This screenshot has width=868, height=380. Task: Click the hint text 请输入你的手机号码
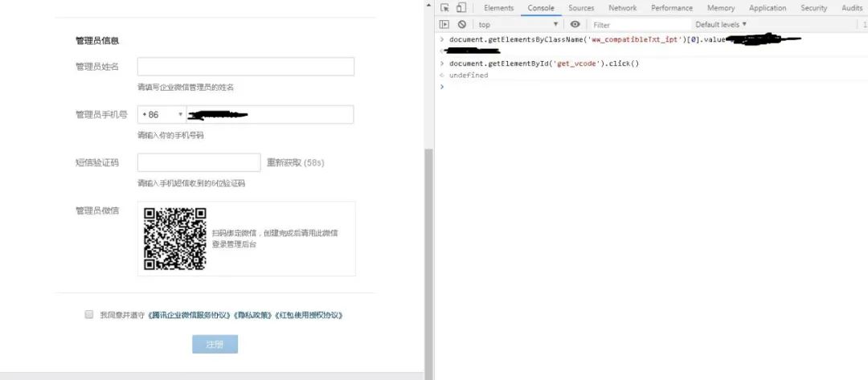[x=170, y=136]
